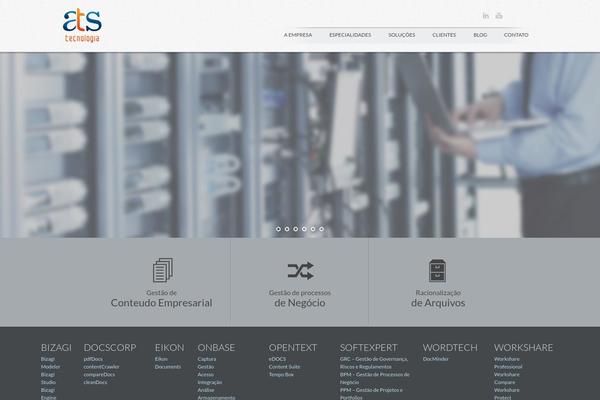This screenshot has height=400, width=600.
Task: Select the first carousel slide dot
Action: (x=278, y=229)
